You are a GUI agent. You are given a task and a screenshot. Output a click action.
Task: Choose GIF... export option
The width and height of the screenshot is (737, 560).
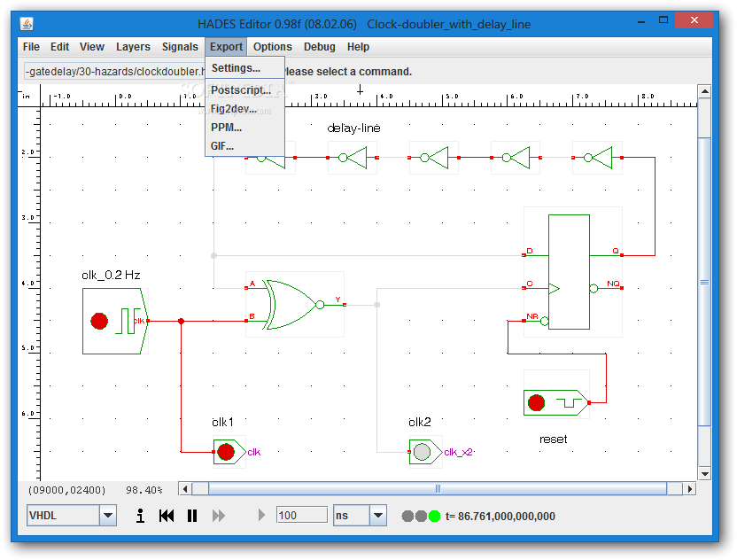pos(244,146)
